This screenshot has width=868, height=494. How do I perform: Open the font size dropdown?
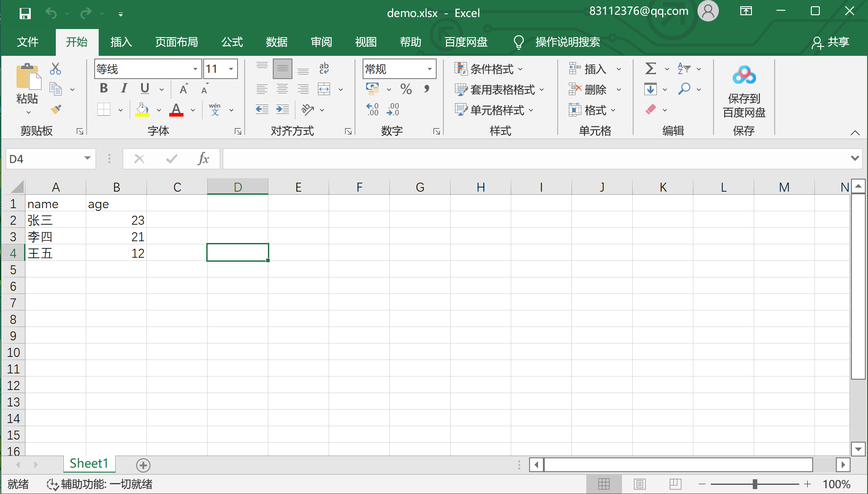[230, 69]
